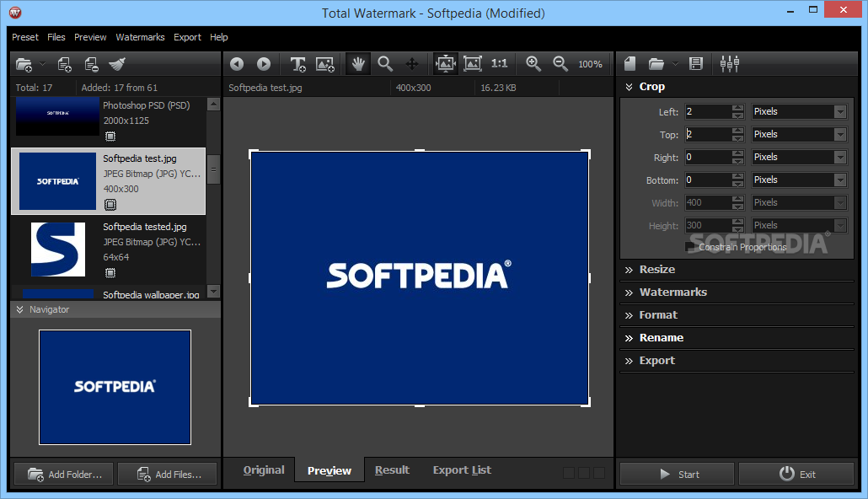Decrease the Bottom crop value with stepper

(x=737, y=184)
